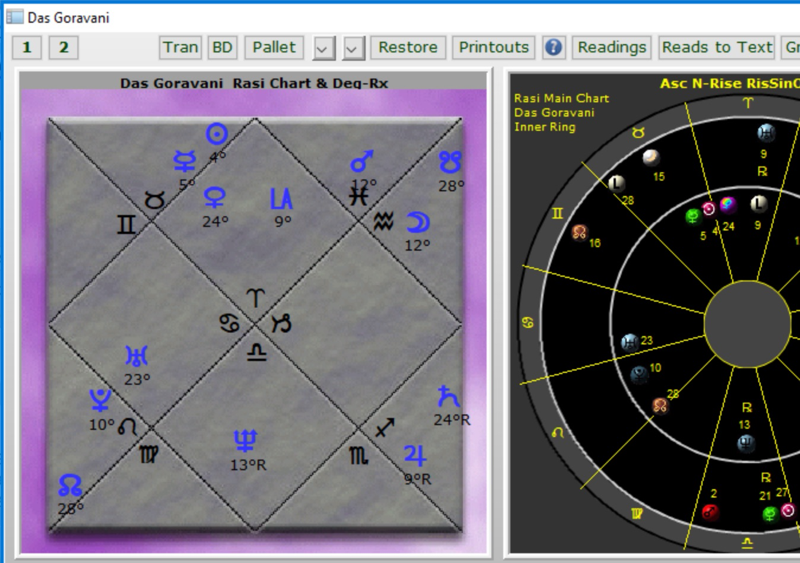The width and height of the screenshot is (800, 563).
Task: Open the Pallet color options
Action: tap(274, 47)
